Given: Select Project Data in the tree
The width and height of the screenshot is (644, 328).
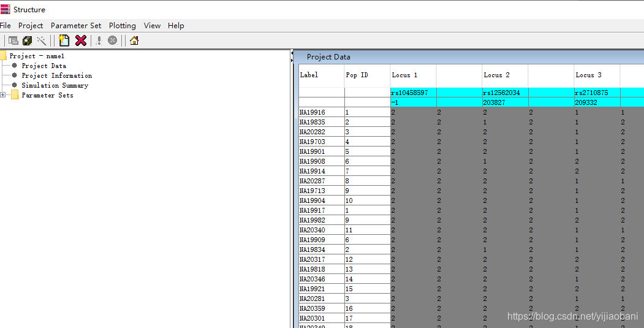Looking at the screenshot, I should coord(44,66).
